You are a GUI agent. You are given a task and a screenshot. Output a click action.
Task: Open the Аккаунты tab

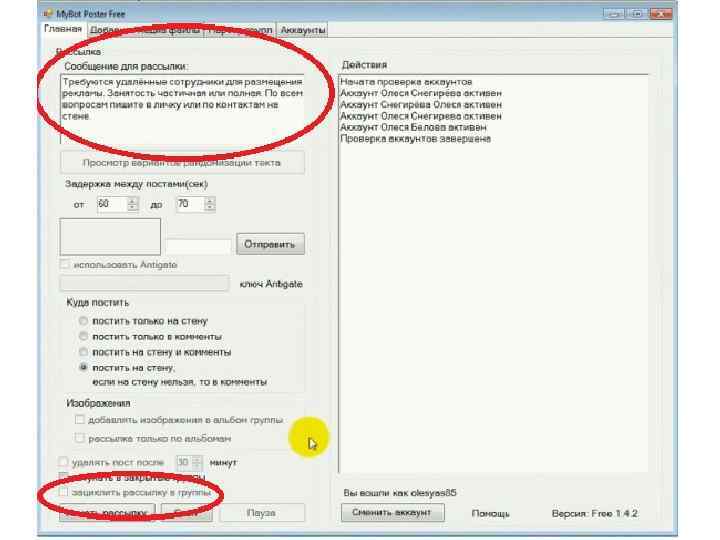[303, 30]
